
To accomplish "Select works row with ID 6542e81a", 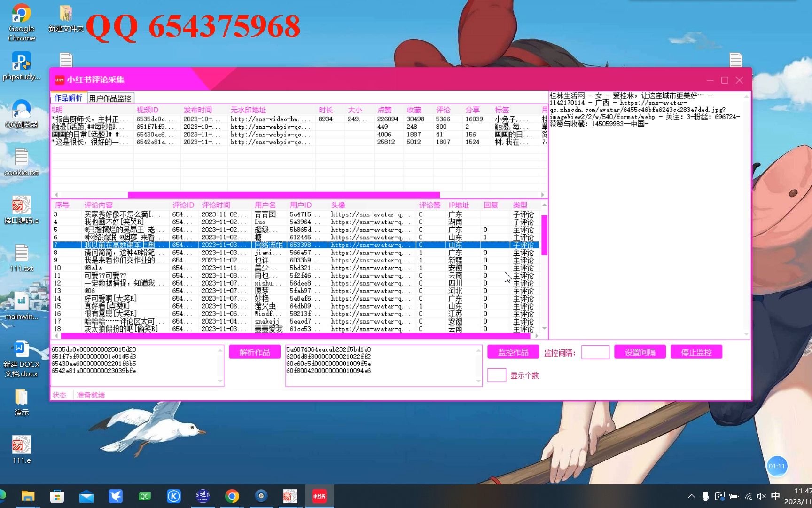I will 299,142.
